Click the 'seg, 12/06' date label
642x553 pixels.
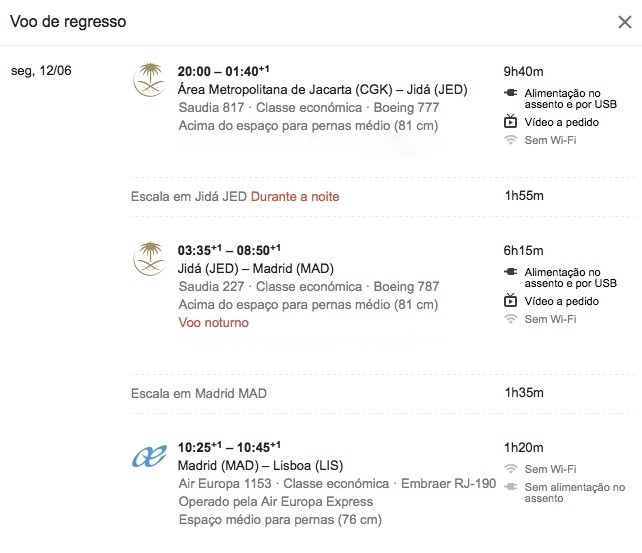pos(41,70)
